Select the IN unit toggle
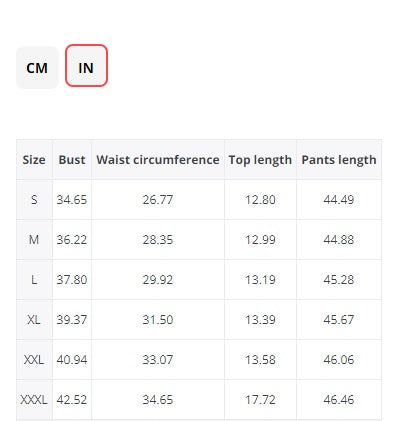This screenshot has width=397, height=421. (x=86, y=66)
